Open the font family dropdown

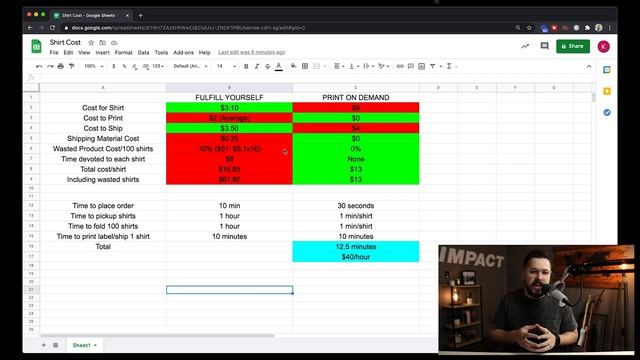coord(190,66)
